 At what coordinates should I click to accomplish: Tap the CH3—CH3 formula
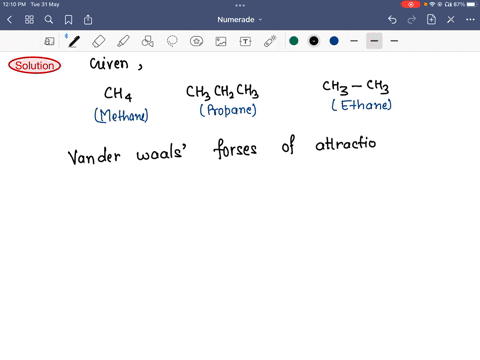[x=356, y=87]
